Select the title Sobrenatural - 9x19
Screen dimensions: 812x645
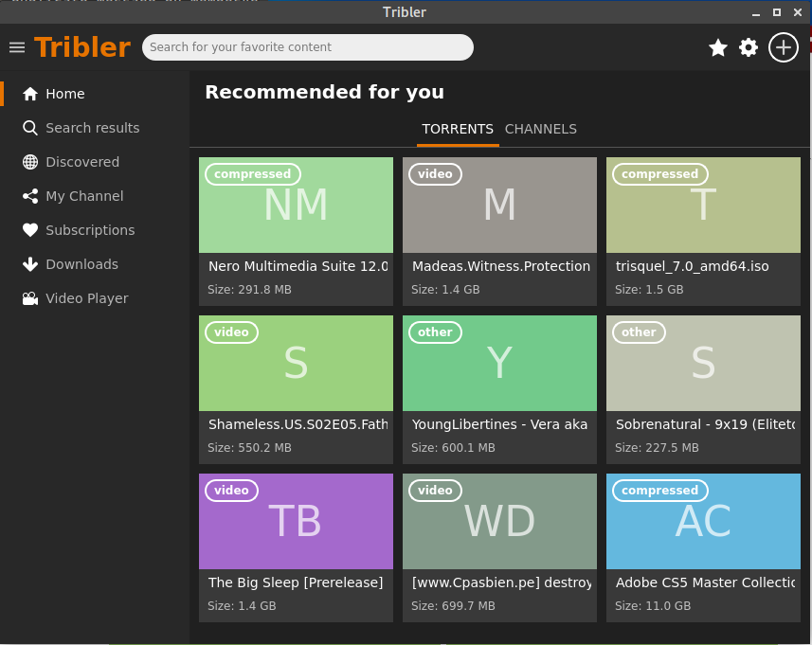[705, 424]
